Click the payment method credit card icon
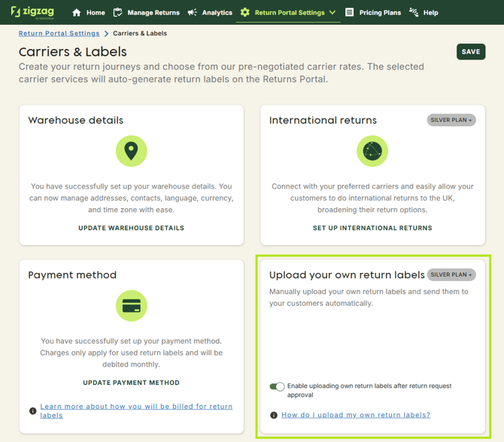Viewport: 504px width, 442px height. pos(132,306)
